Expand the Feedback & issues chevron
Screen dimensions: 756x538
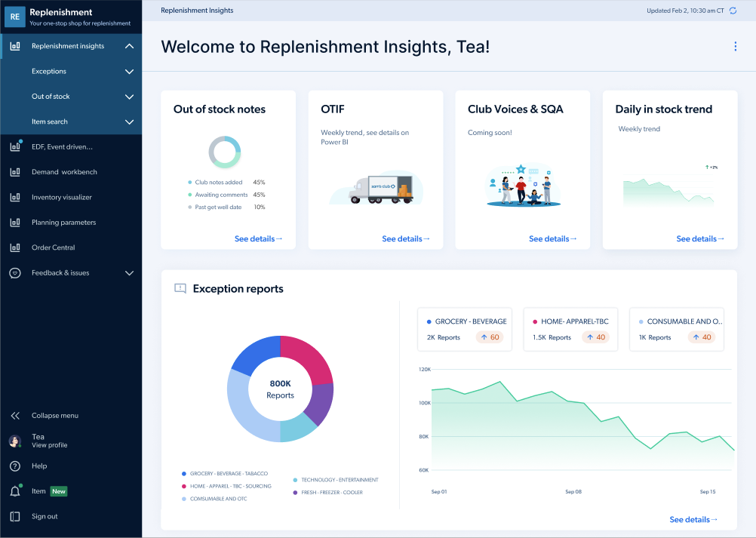pos(129,273)
